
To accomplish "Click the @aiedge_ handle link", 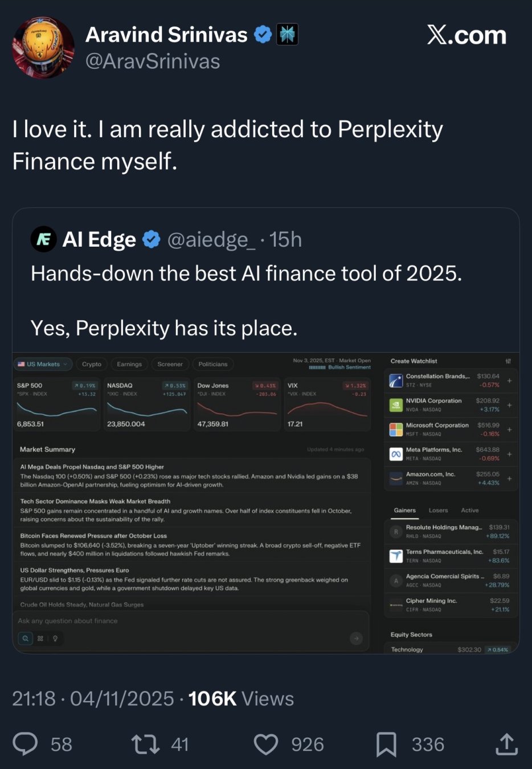I will click(x=211, y=240).
